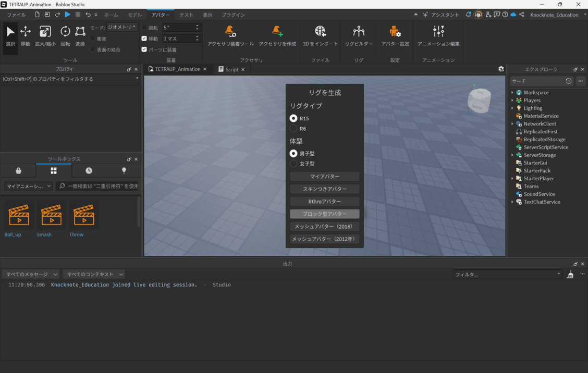Open the File (ファイル) menu
The width and height of the screenshot is (588, 373).
17,15
